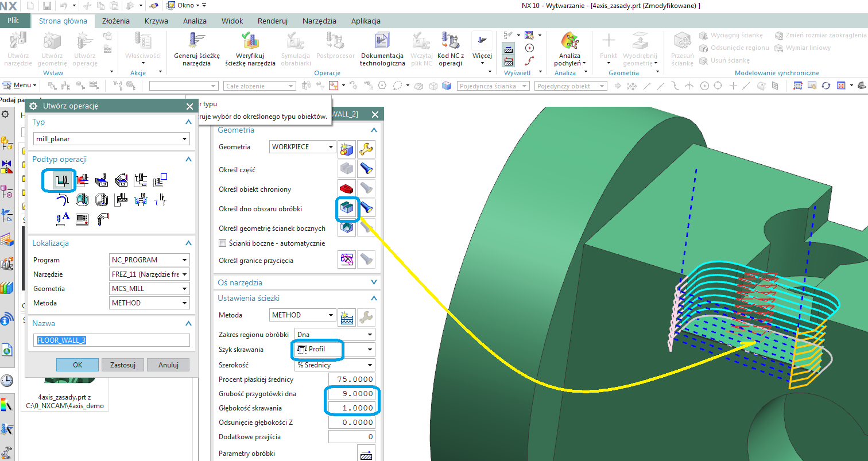Click Weryfikuj ścieżkę narzędzia icon
868x461 pixels.
[x=250, y=40]
